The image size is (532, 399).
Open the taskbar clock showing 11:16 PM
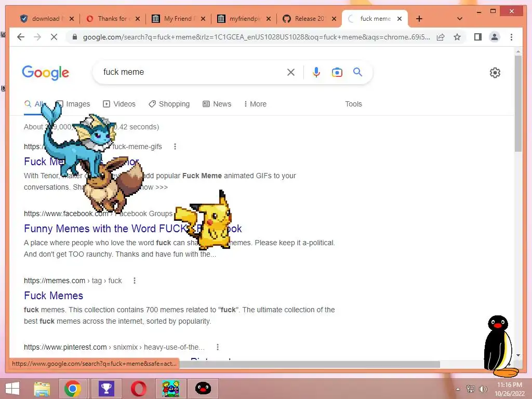click(509, 389)
